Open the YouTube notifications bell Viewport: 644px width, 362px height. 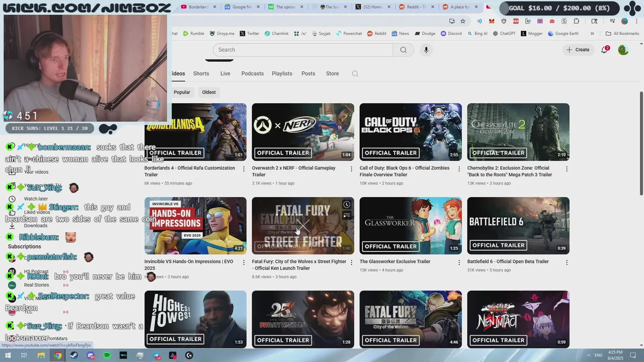pos(604,50)
